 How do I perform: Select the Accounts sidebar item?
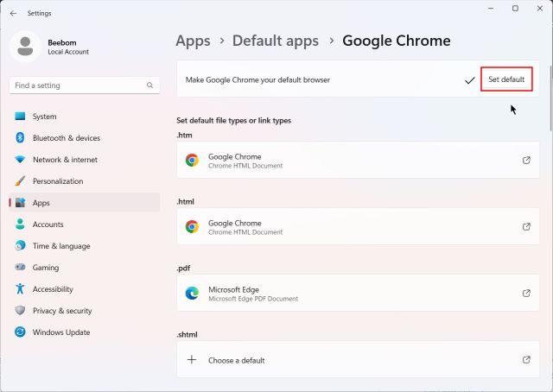point(48,224)
